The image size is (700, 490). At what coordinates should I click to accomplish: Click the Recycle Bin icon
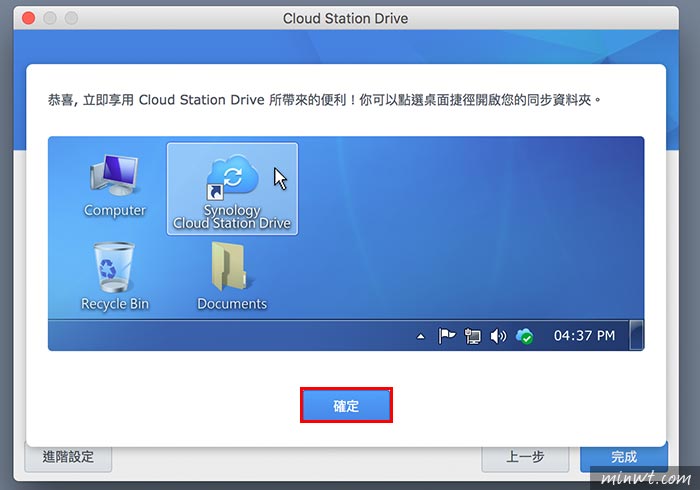pos(114,267)
